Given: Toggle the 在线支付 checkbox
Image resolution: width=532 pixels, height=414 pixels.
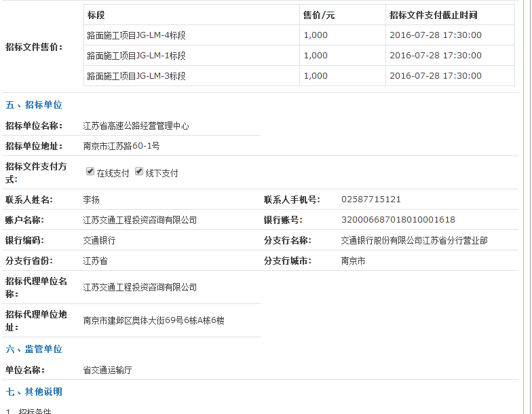Looking at the screenshot, I should [90, 172].
